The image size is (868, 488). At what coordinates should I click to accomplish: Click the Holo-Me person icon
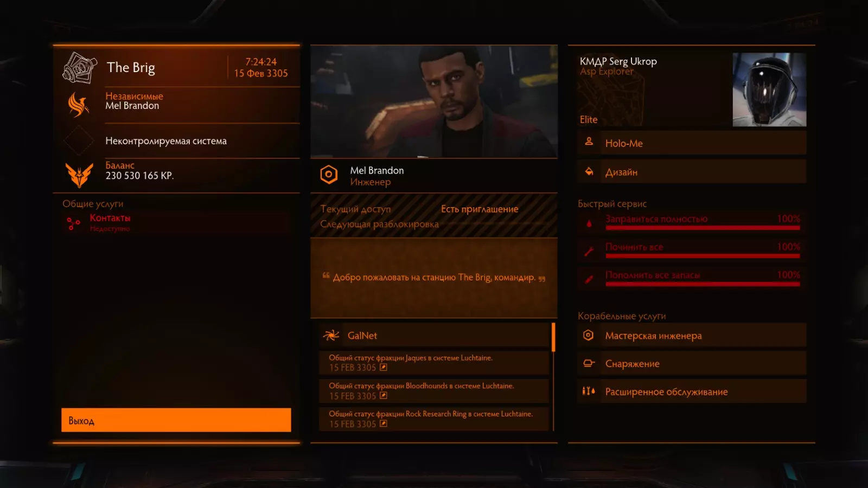pos(589,142)
